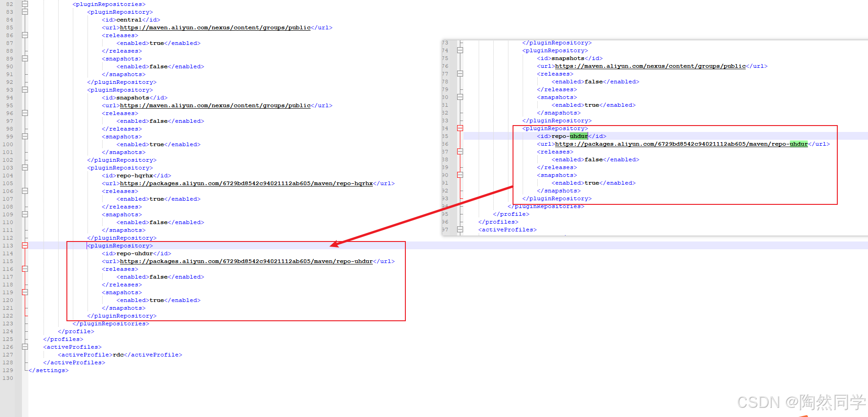Screen dimensions: 868x417
Task: Click the closing </profile> tag on line 124
Action: point(76,331)
